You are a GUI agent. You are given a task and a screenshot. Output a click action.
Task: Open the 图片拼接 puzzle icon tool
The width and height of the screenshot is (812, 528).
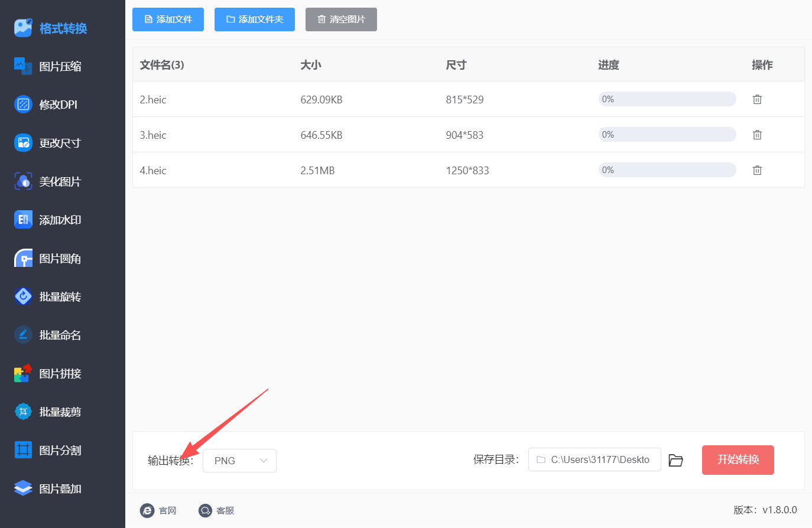[x=23, y=373]
